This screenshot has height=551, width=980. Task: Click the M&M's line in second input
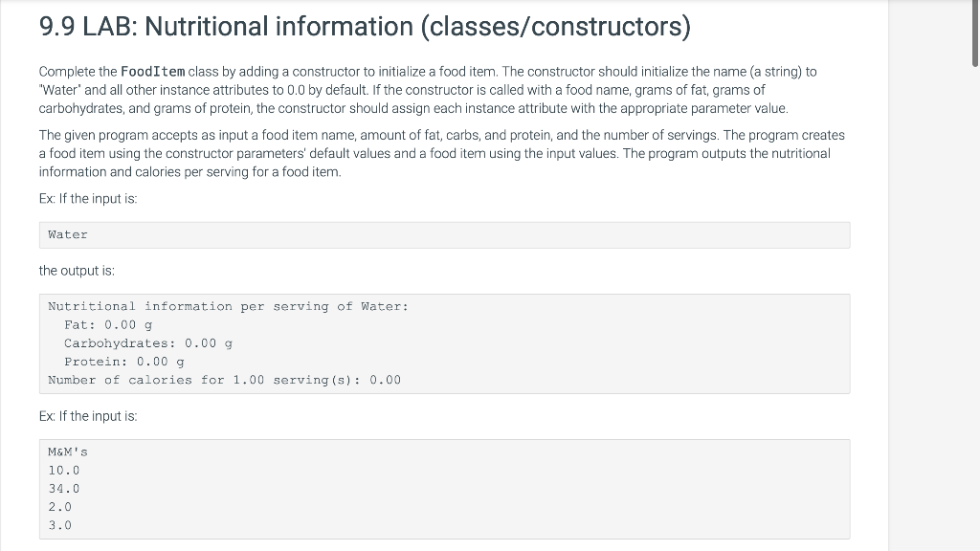coord(68,452)
